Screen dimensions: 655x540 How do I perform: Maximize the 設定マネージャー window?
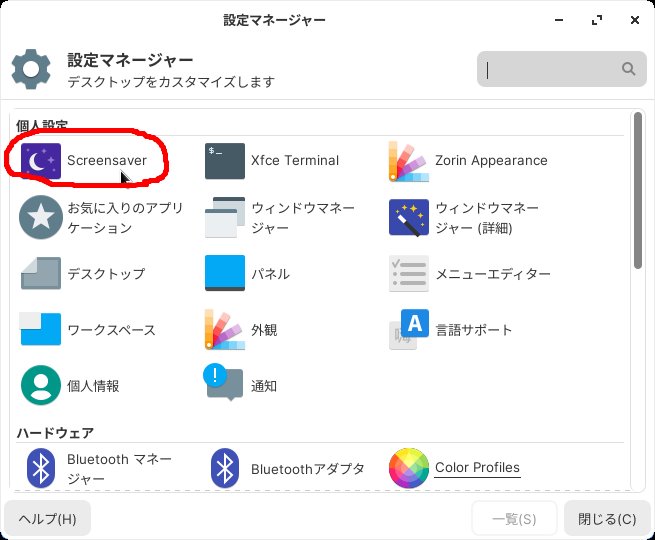597,20
